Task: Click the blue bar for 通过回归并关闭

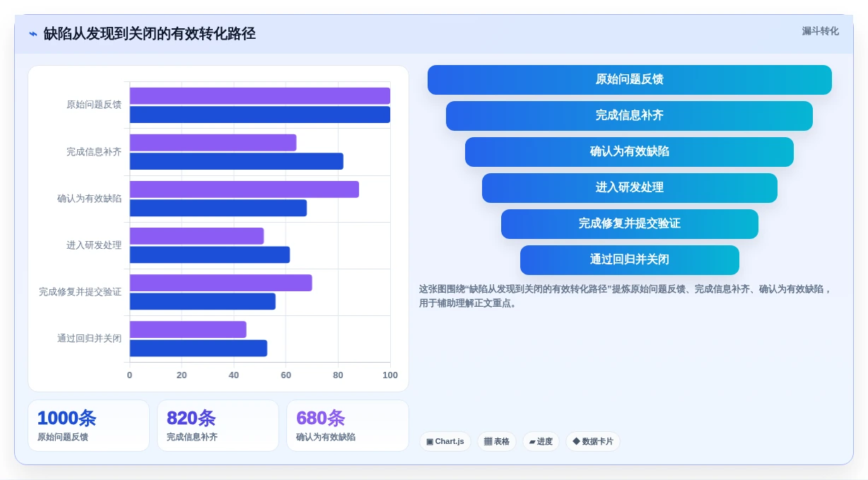Action: tap(198, 348)
